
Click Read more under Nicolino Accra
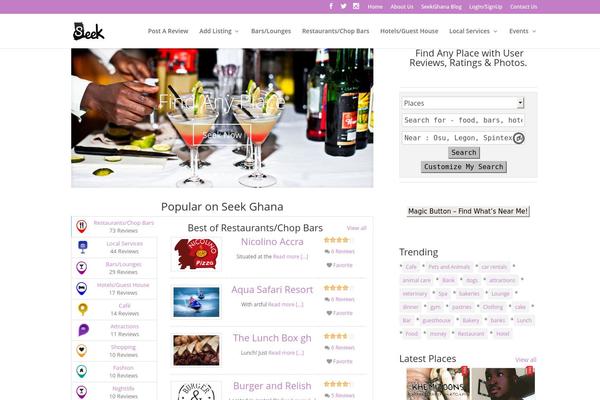290,256
